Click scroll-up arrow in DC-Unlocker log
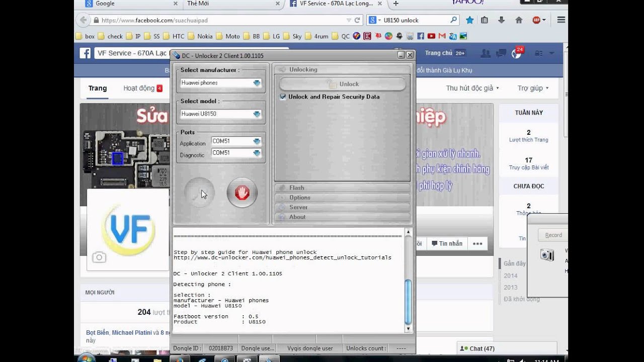 pos(409,232)
